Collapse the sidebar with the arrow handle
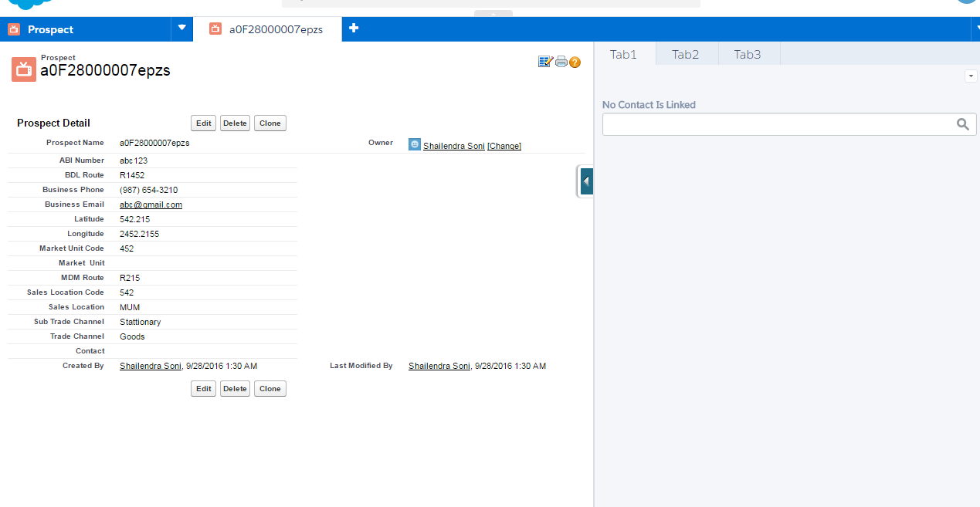The image size is (980, 507). (x=586, y=181)
